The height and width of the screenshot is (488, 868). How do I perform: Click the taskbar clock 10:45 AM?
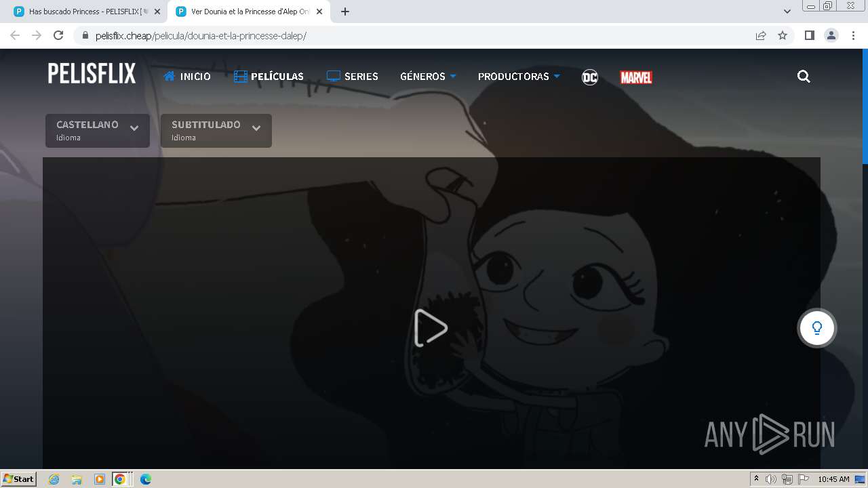coord(833,479)
